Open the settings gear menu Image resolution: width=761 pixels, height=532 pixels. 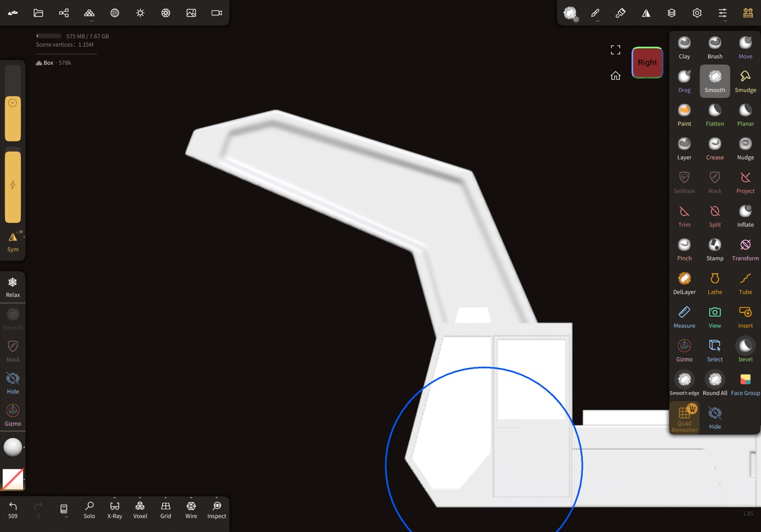coord(697,12)
